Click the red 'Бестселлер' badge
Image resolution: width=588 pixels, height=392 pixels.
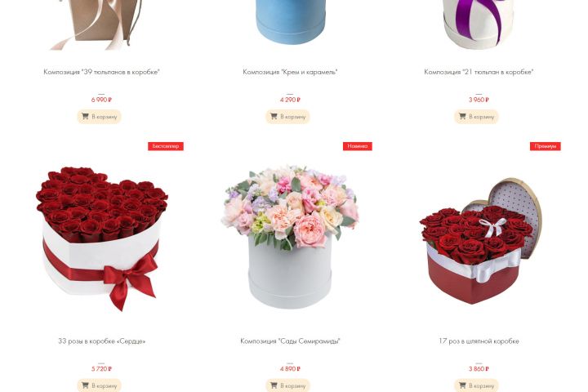(165, 146)
